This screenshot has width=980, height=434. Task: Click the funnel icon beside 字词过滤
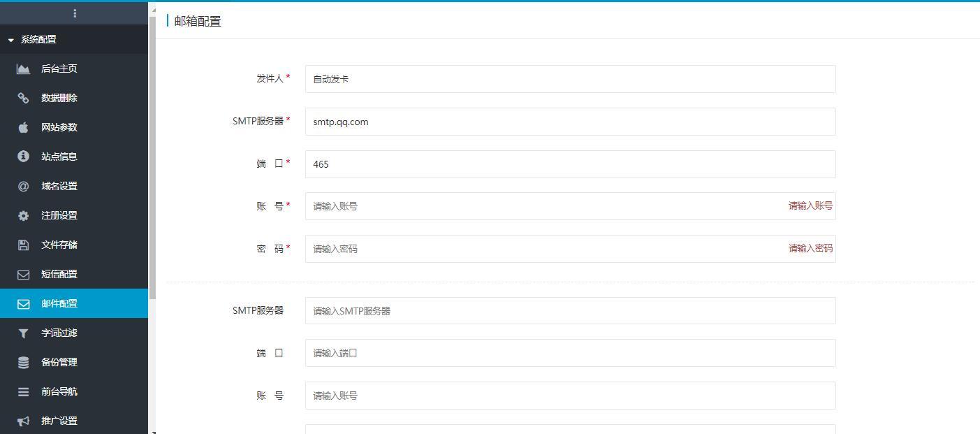[23, 333]
